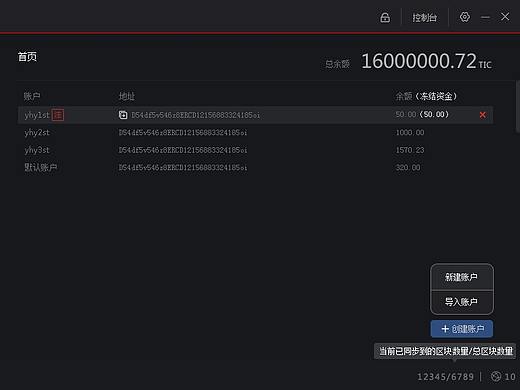Select the yhy2st account
Image resolution: width=520 pixels, height=390 pixels.
point(37,132)
